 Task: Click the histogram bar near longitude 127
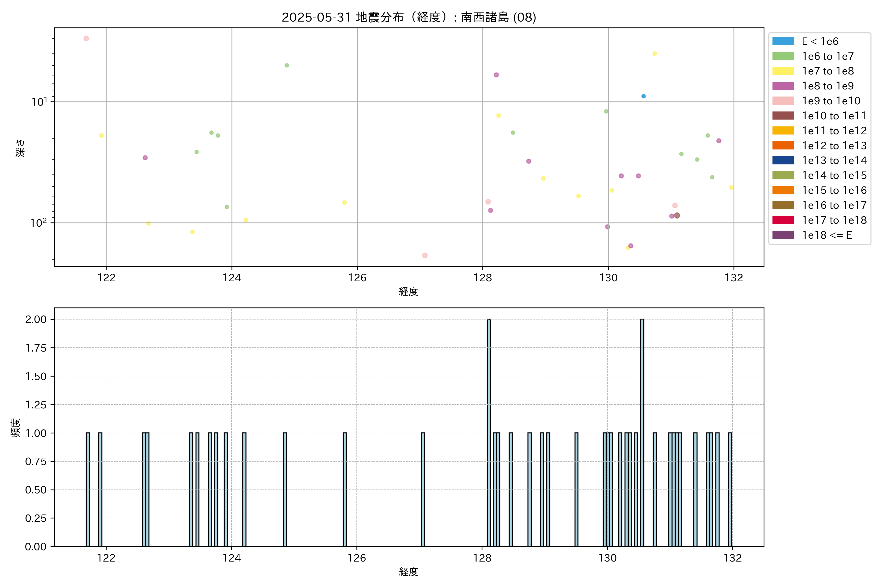click(x=423, y=489)
